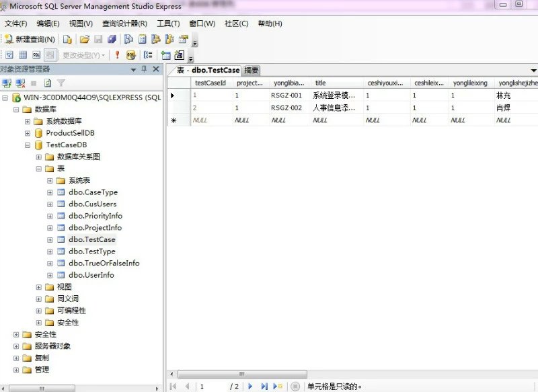Screen dimensions: 538x392
Task: Click the testCaseId column header
Action: (x=211, y=83)
